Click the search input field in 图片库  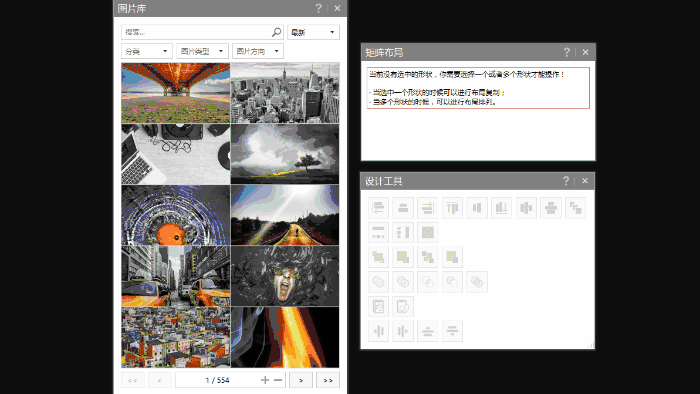pos(196,32)
